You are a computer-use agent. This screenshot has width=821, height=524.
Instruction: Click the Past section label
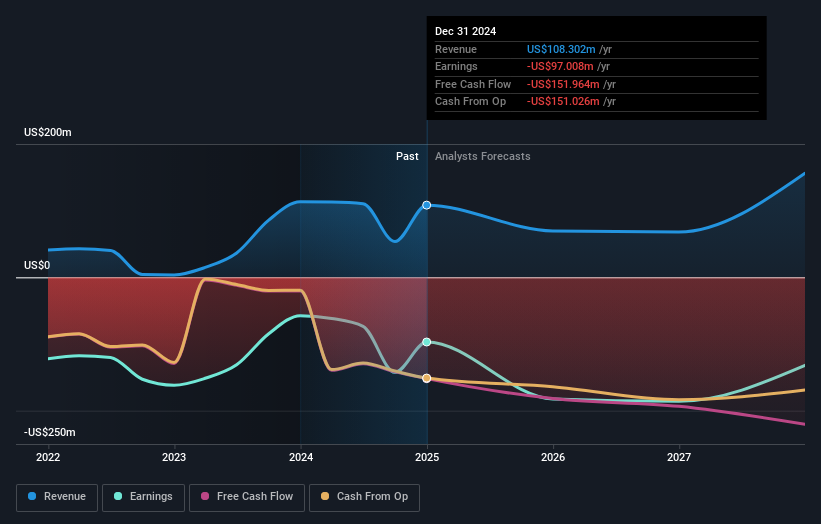(407, 157)
